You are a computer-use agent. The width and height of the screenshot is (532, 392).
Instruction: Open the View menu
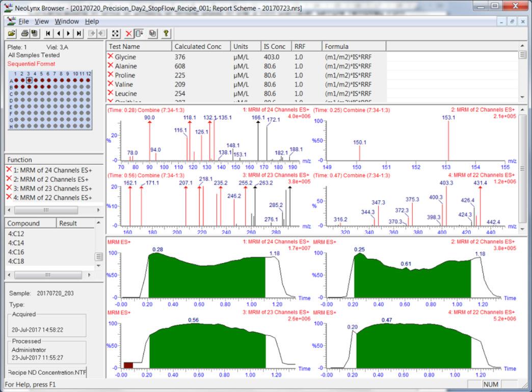click(x=42, y=21)
